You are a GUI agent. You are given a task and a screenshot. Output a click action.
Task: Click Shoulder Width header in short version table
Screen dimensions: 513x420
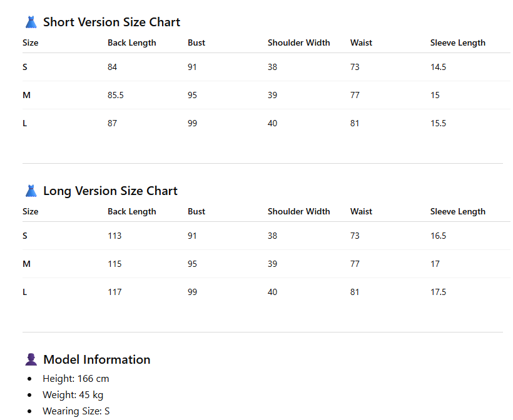coord(298,43)
